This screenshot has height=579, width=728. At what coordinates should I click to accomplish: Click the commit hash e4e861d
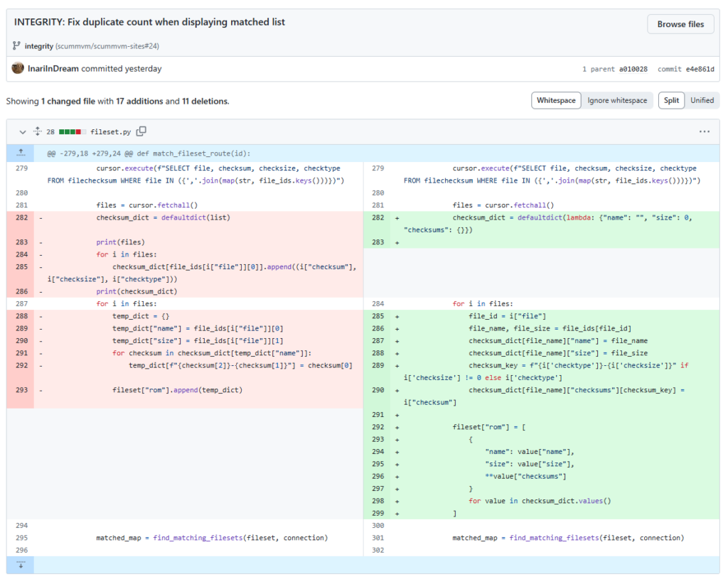point(700,69)
